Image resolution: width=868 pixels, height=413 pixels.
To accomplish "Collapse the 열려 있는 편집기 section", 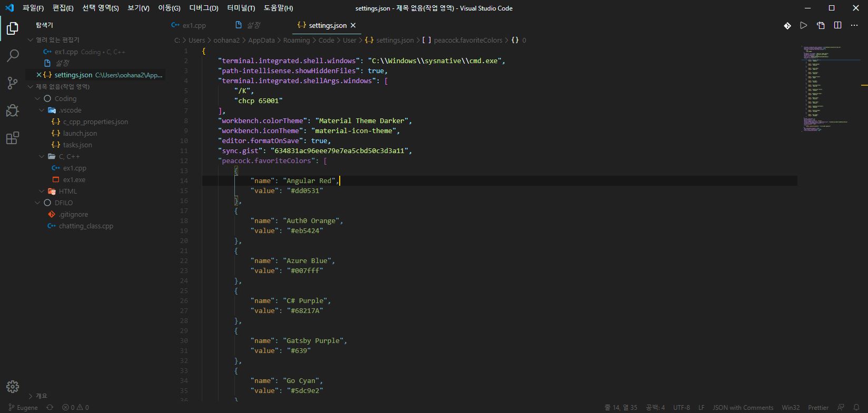I will tap(57, 40).
